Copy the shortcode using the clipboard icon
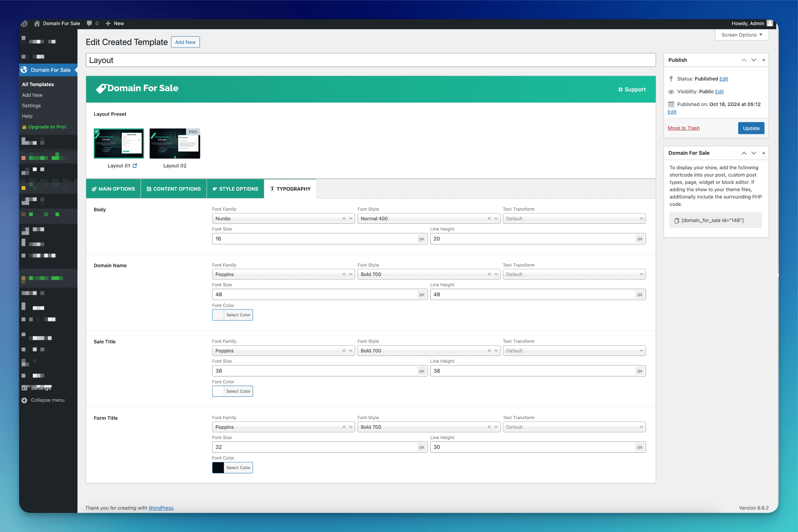The height and width of the screenshot is (532, 798). click(676, 221)
